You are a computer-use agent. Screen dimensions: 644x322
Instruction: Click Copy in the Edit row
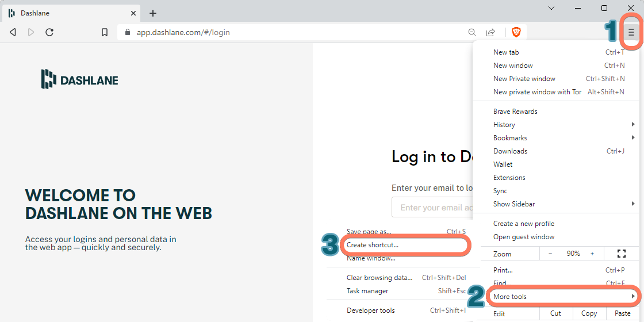point(589,313)
